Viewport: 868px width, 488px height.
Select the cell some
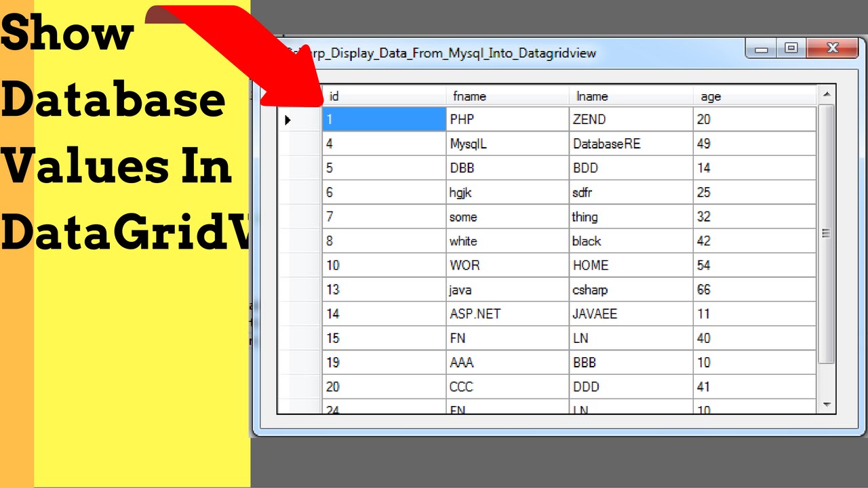point(508,217)
